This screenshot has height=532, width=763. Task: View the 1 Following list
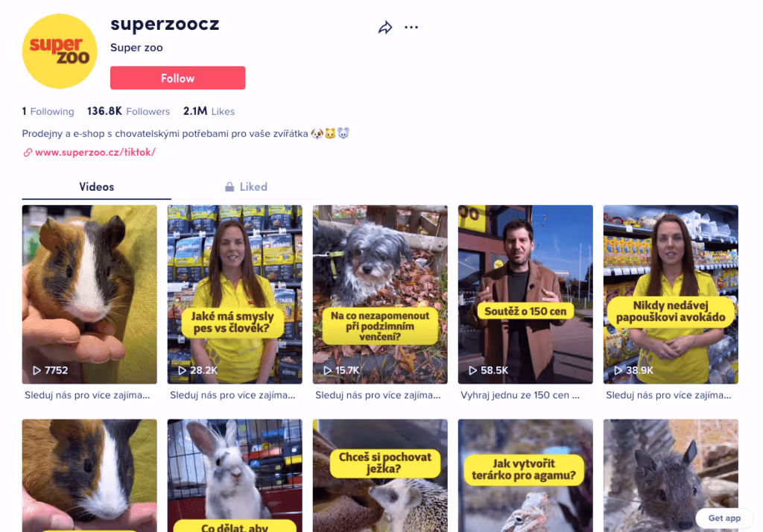(x=48, y=112)
